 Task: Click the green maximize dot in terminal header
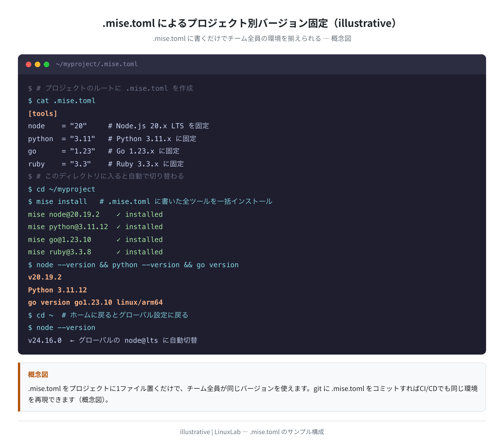pyautogui.click(x=46, y=64)
